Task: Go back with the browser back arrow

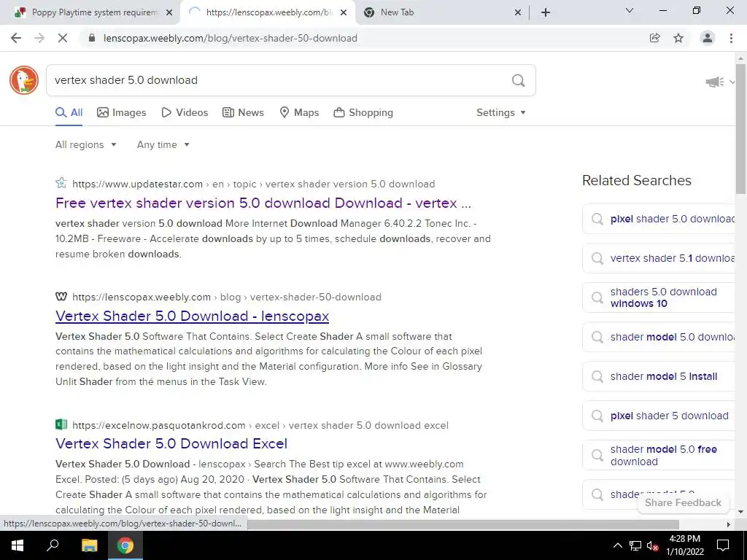Action: click(x=16, y=38)
